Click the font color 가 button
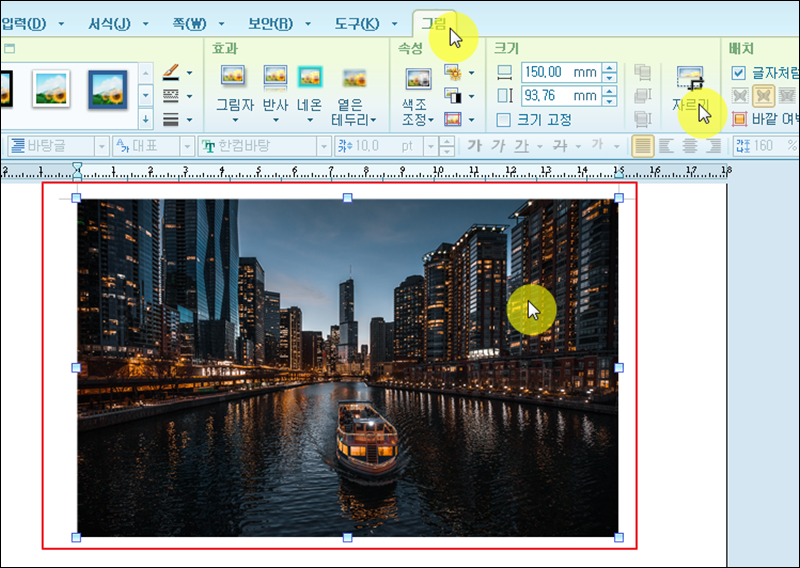Viewport: 800px width, 568px height. coord(598,145)
